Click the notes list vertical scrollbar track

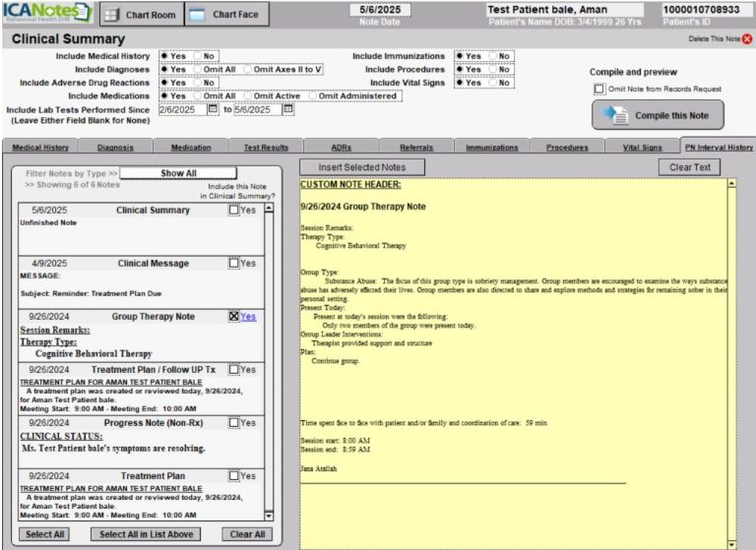[x=269, y=361]
